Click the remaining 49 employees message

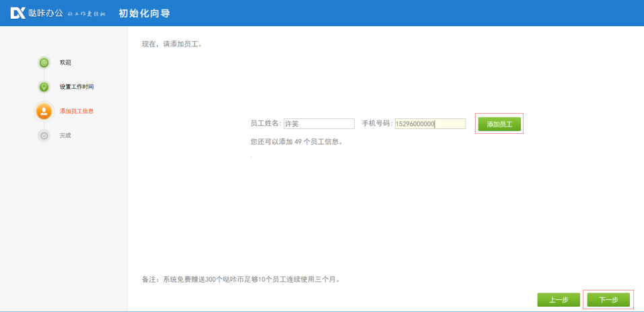coord(296,142)
